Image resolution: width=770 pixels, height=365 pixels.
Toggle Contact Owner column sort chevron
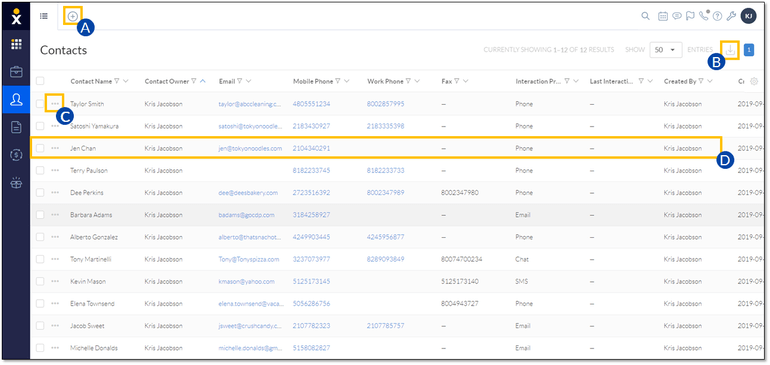coord(203,82)
